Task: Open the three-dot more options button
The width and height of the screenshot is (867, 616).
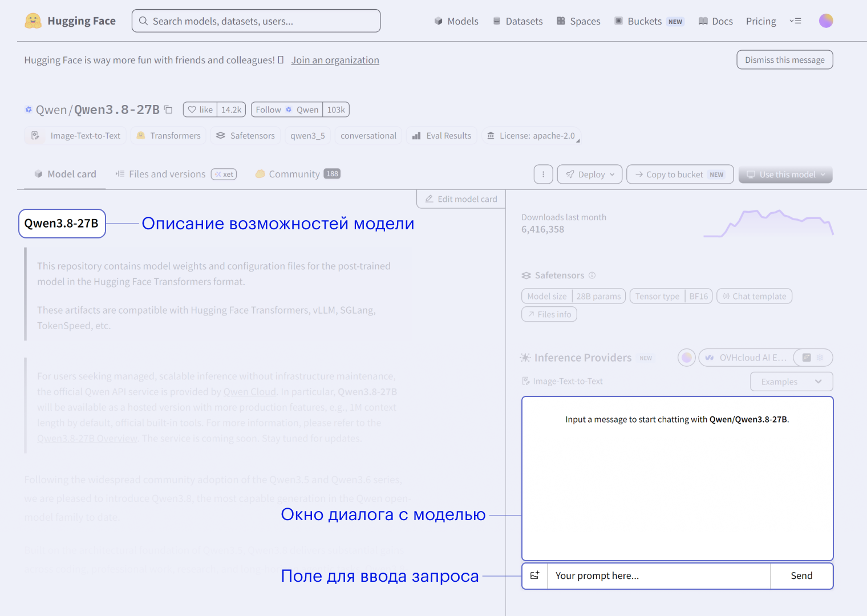Action: 544,175
